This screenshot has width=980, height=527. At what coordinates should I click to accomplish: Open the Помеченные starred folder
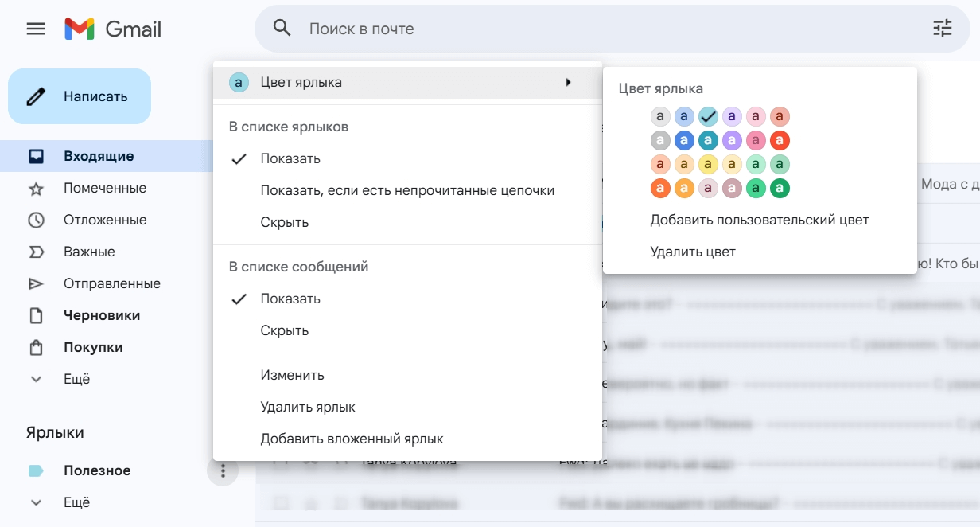pyautogui.click(x=104, y=188)
